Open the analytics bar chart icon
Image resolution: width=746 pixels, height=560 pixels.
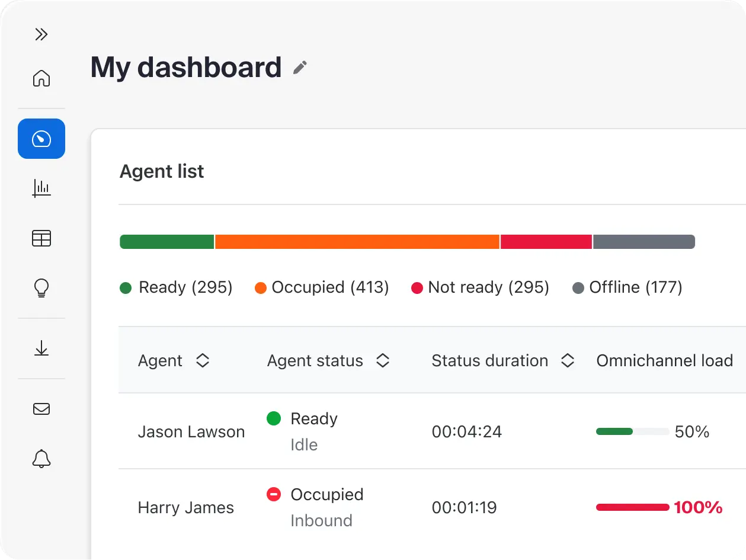click(41, 188)
